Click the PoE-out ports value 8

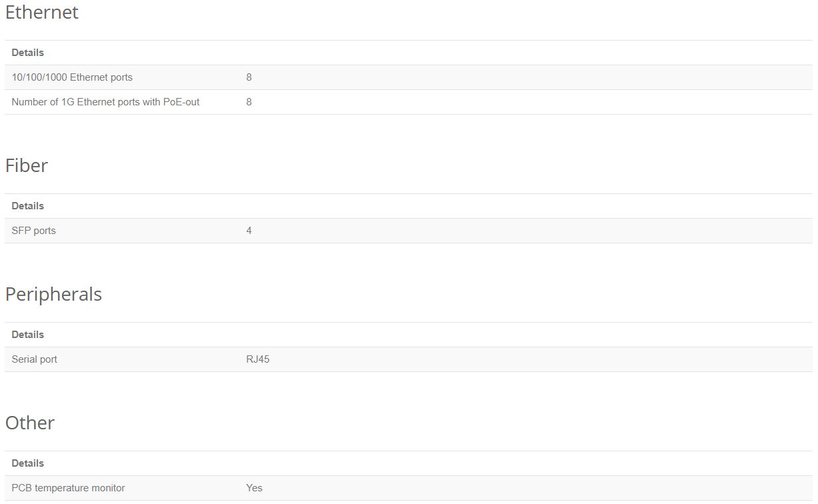[249, 102]
